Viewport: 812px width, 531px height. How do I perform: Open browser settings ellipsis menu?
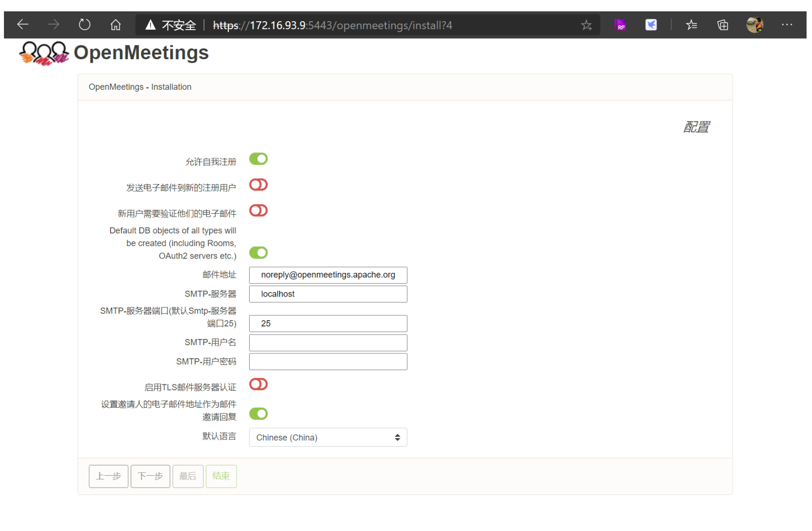[x=787, y=25]
